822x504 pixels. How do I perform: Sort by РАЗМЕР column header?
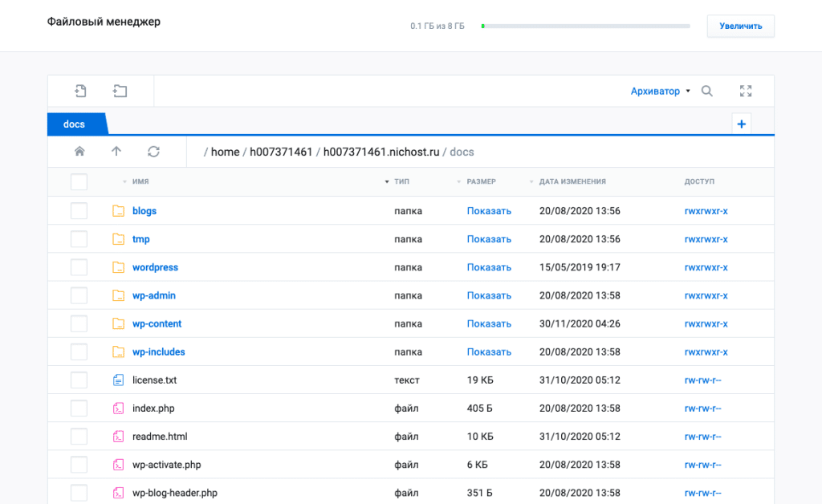482,181
